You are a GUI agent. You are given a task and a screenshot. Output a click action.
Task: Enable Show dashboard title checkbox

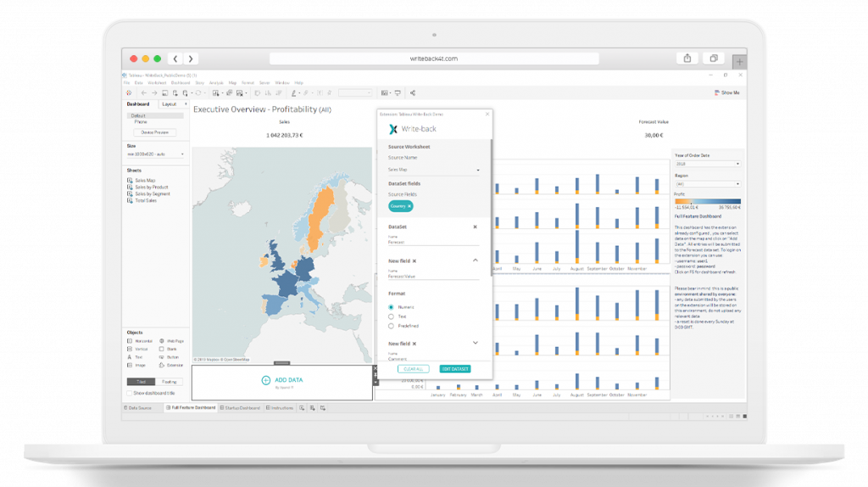click(x=129, y=393)
